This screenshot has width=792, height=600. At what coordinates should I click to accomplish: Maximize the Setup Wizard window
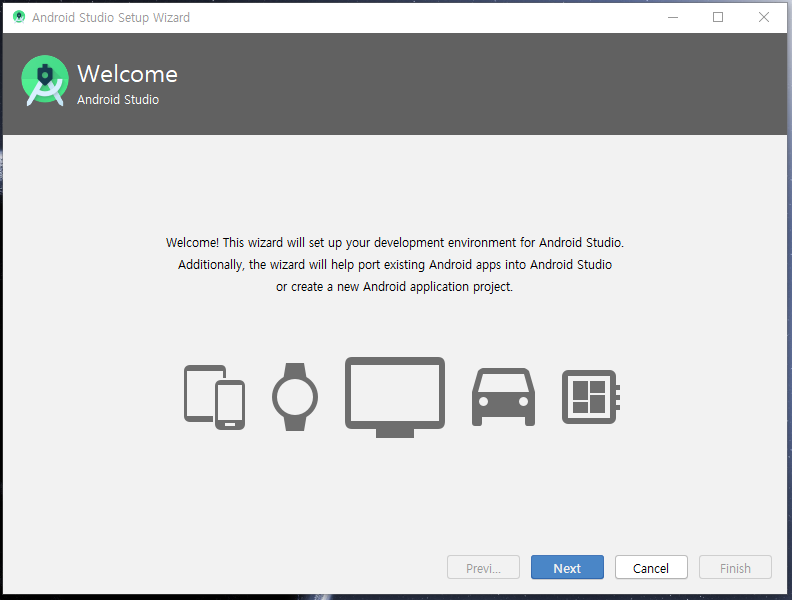718,17
